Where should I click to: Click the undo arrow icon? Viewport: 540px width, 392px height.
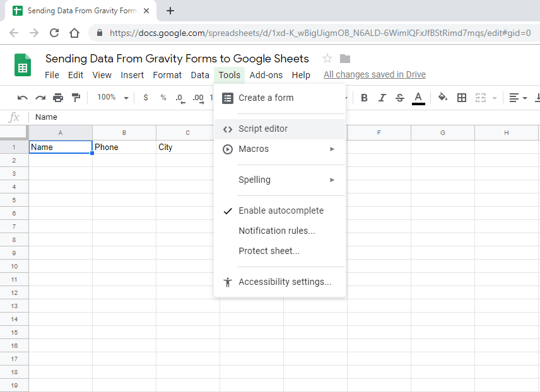click(22, 98)
